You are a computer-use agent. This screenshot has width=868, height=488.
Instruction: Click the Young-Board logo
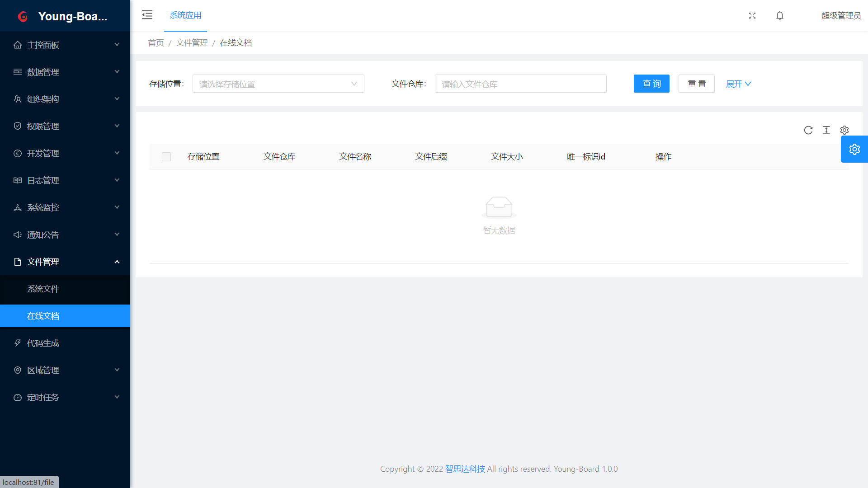(x=23, y=16)
